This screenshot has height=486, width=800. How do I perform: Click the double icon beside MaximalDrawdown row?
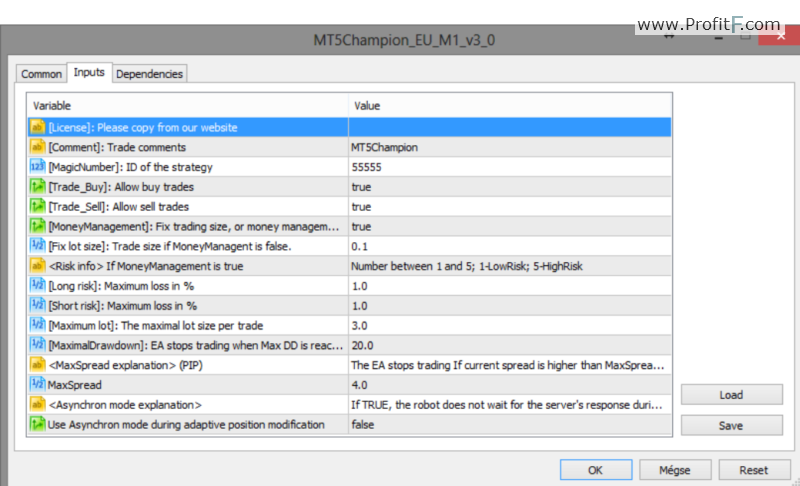37,345
